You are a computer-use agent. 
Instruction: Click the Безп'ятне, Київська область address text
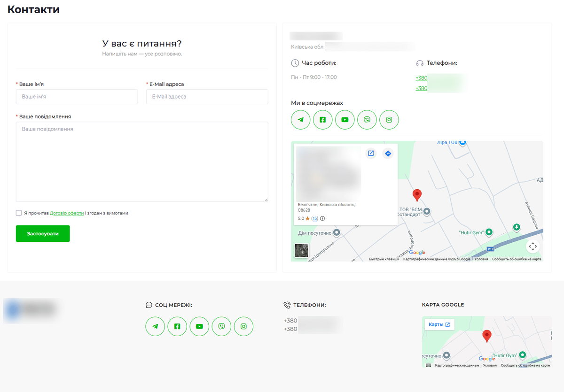pos(327,208)
